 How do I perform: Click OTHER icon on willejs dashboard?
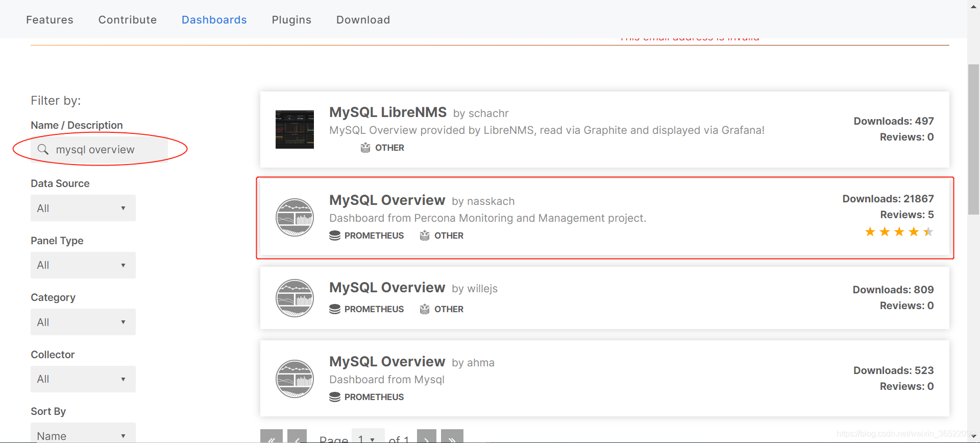pyautogui.click(x=425, y=309)
